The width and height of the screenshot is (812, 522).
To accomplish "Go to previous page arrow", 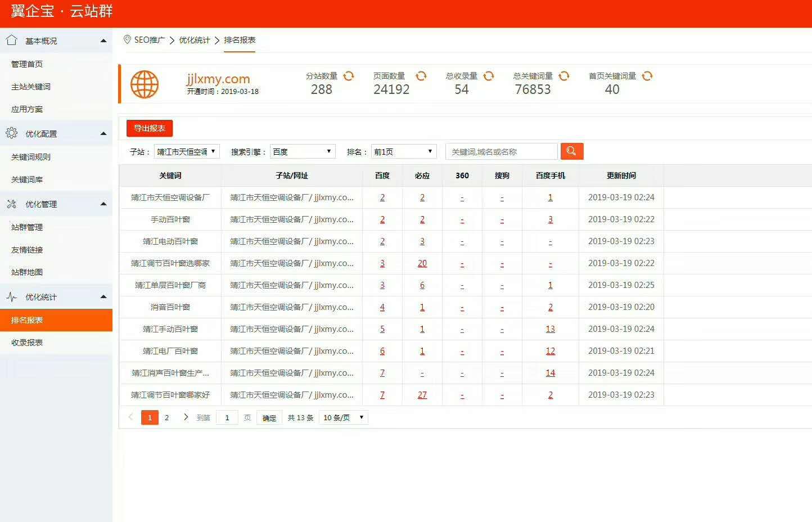I will (131, 417).
